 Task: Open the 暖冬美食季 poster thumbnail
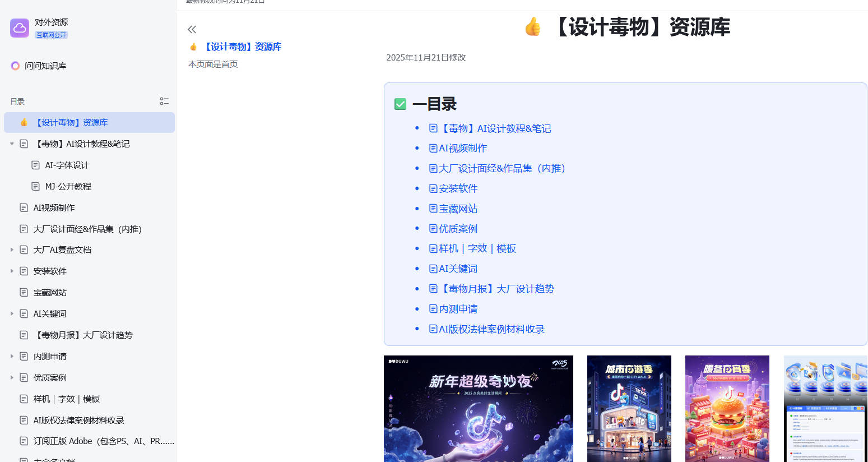click(x=727, y=409)
